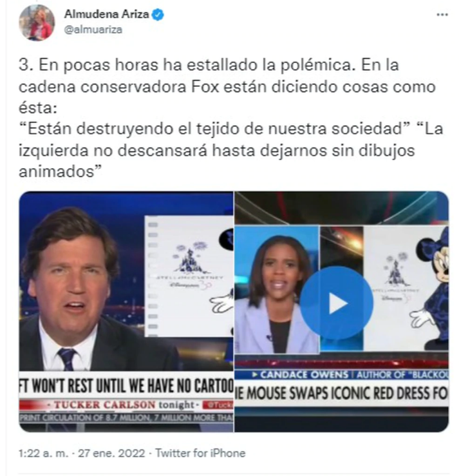Click the date 27 ene. 2022
Image resolution: width=459 pixels, height=476 pixels.
(x=111, y=453)
